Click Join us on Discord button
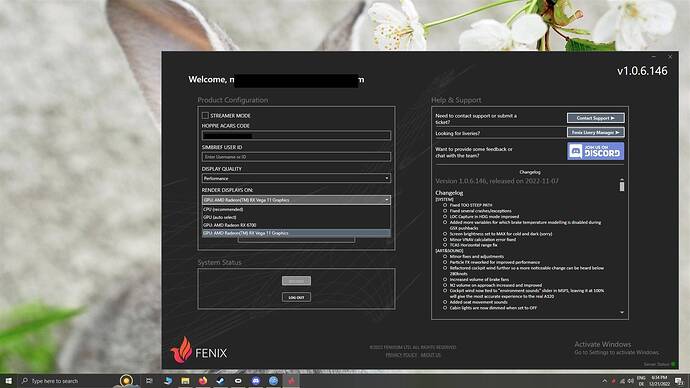 (x=595, y=151)
